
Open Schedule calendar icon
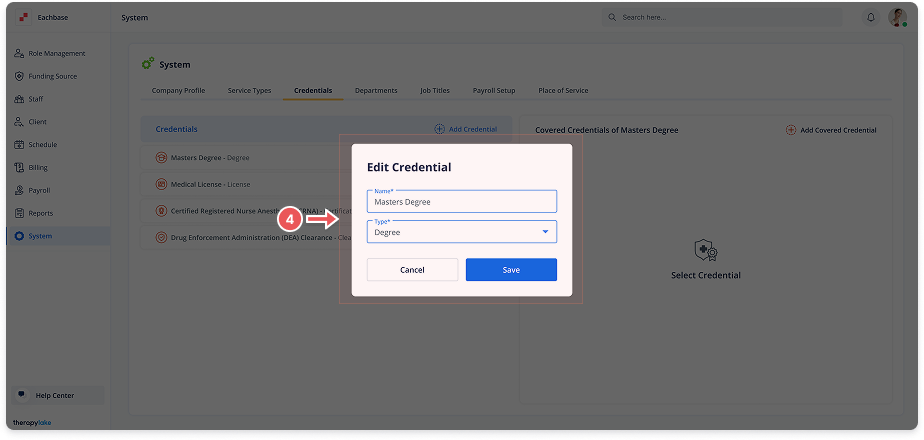(19, 145)
